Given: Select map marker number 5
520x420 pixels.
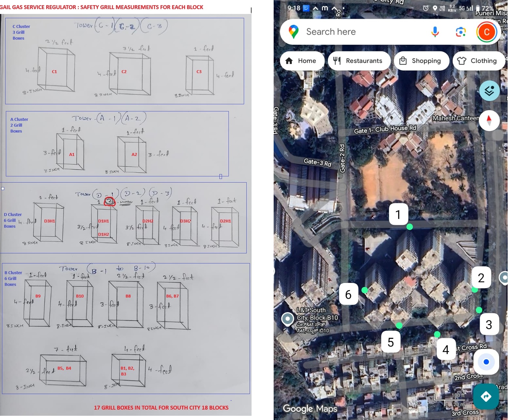Looking at the screenshot, I should (391, 342).
